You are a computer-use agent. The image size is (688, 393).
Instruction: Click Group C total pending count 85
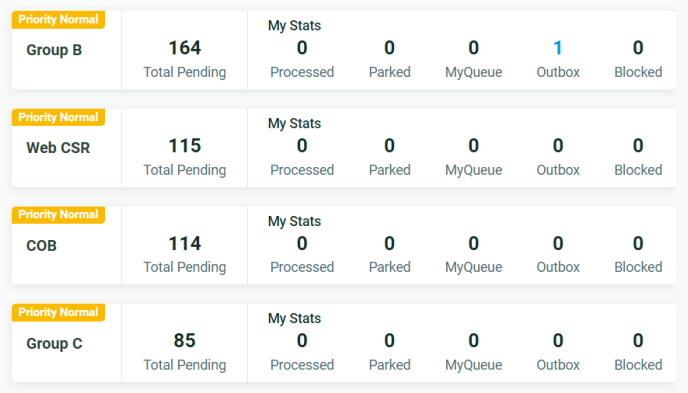185,341
